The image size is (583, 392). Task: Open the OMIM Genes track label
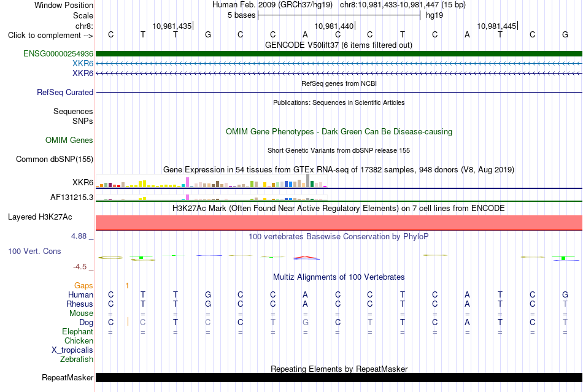click(x=69, y=140)
